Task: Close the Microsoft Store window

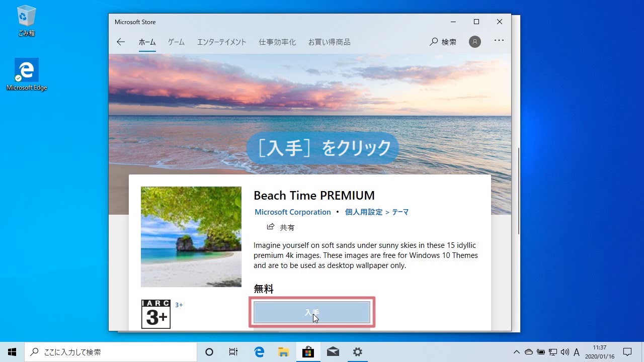Action: (499, 22)
